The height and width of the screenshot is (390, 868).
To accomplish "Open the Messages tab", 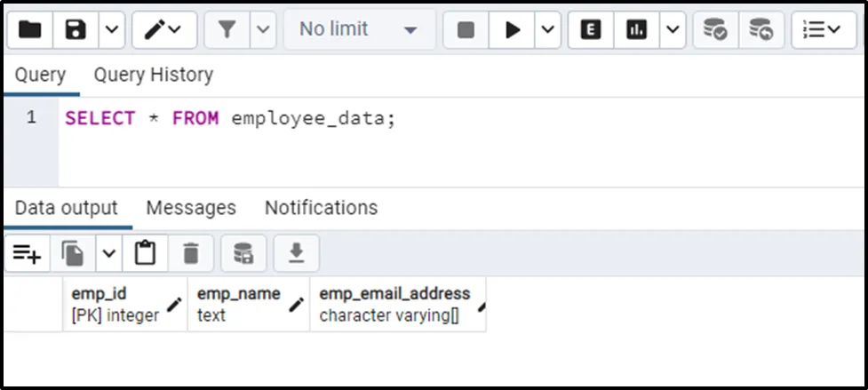I will (191, 208).
